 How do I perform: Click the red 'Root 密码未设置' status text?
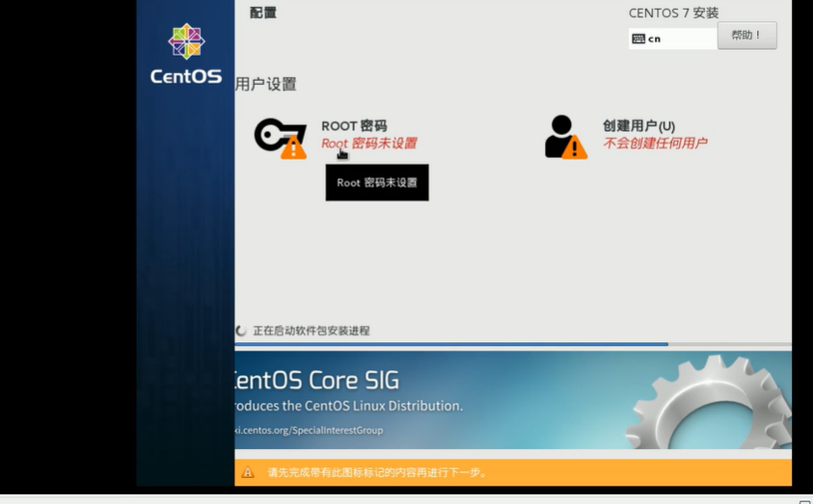[x=369, y=144]
